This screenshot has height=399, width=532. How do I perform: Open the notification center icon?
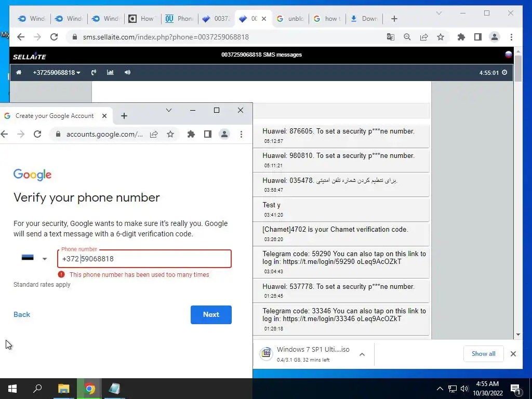(x=515, y=389)
